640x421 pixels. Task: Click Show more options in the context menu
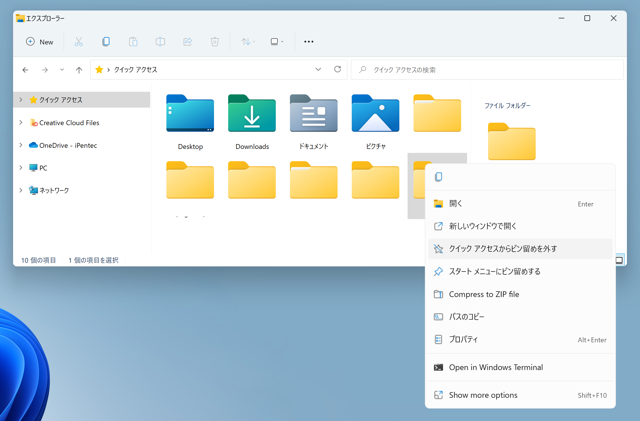[x=483, y=395]
